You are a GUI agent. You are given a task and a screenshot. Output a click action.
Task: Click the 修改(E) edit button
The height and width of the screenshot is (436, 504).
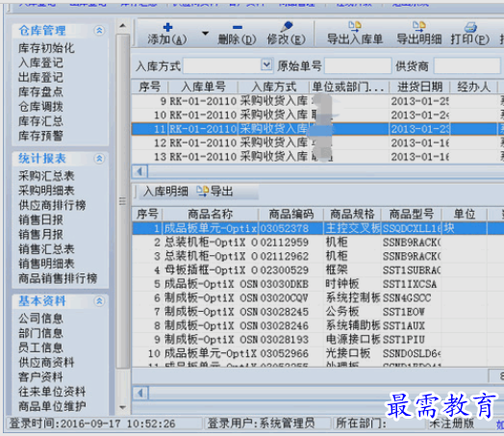[x=286, y=34]
